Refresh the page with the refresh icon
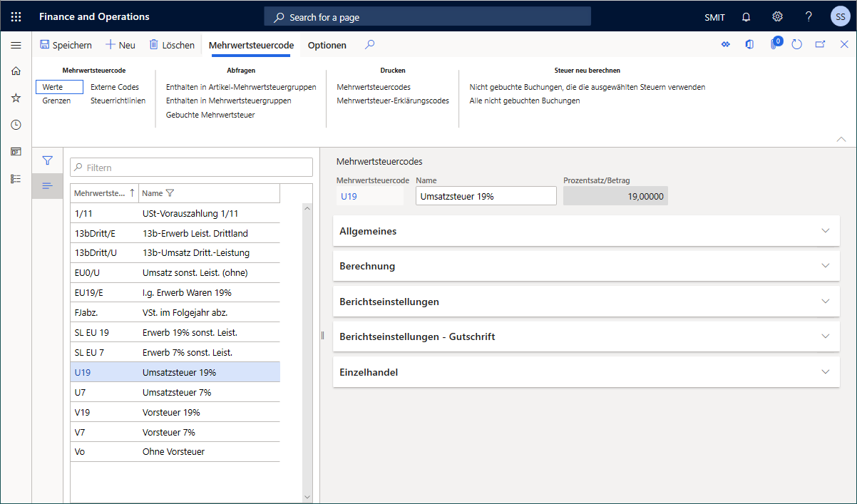857x504 pixels. pos(796,44)
